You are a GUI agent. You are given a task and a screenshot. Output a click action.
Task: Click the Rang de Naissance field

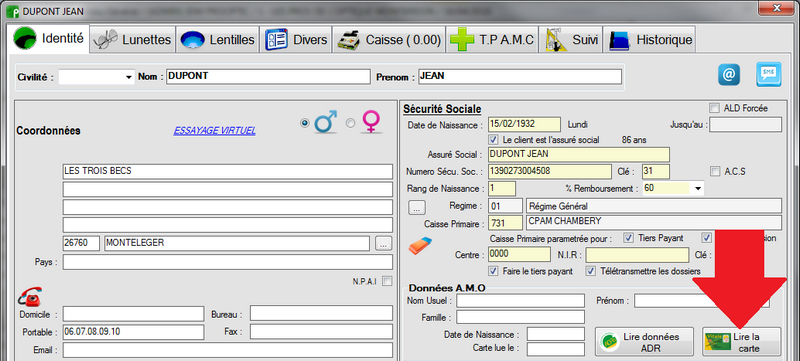[x=502, y=188]
